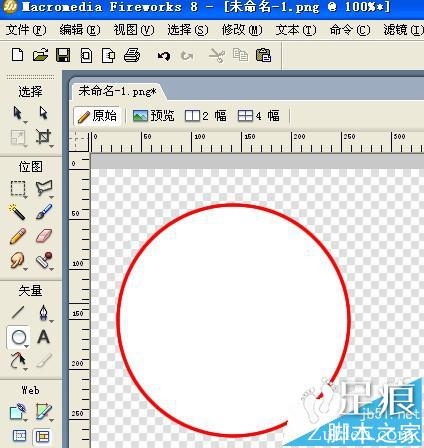Open the 文件(F) menu
This screenshot has height=448, width=424.
coord(26,30)
